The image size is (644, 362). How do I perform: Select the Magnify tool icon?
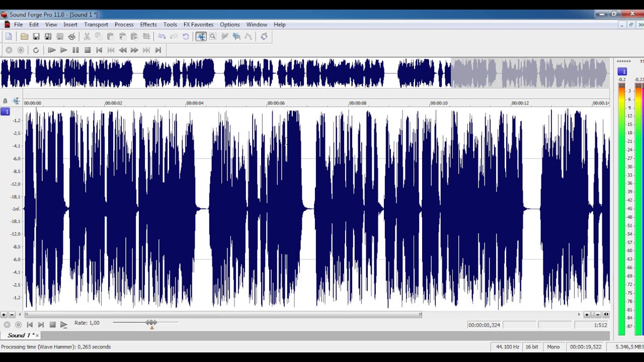point(213,37)
